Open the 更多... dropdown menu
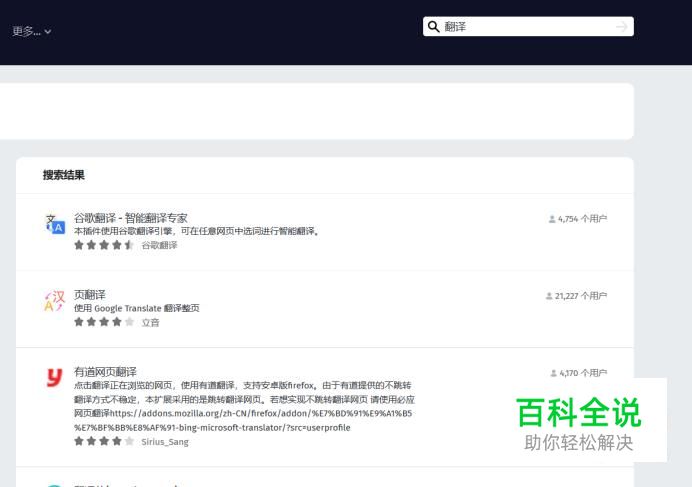692x487 pixels. pos(31,31)
